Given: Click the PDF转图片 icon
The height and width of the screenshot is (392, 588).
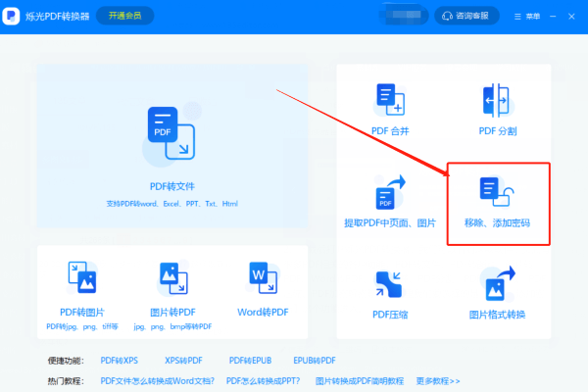Looking at the screenshot, I should 82,277.
